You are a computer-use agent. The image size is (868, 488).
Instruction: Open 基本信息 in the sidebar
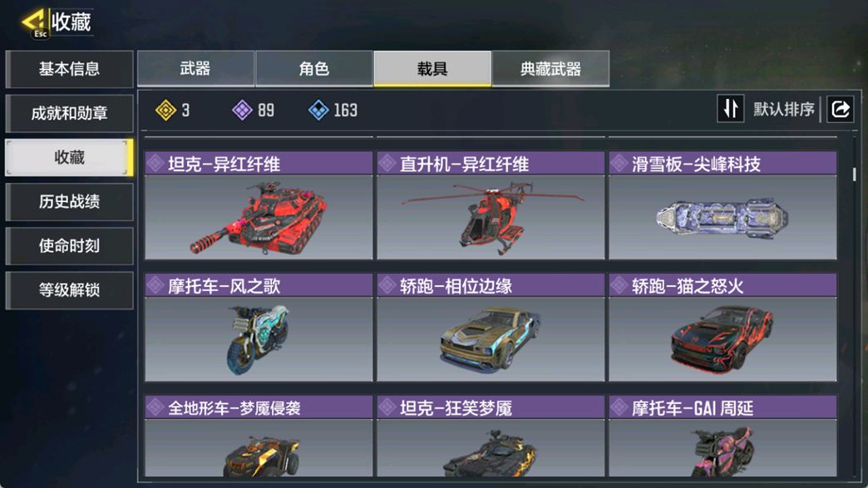(x=69, y=69)
